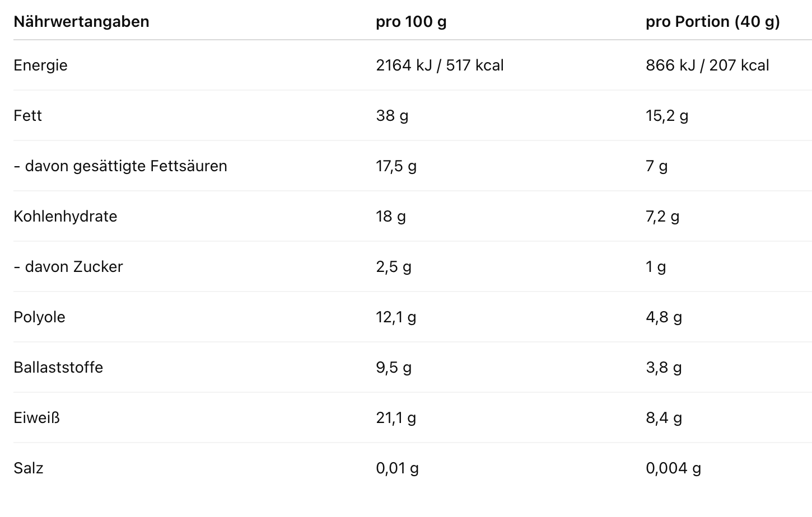The height and width of the screenshot is (517, 812).
Task: Click the pro Portion (40 g) header
Action: 712,22
